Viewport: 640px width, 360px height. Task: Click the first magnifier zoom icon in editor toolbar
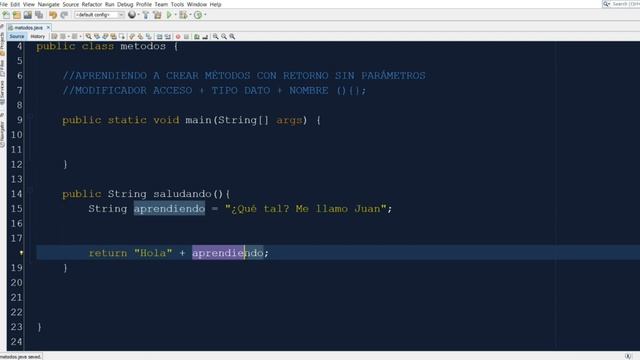tap(216, 37)
